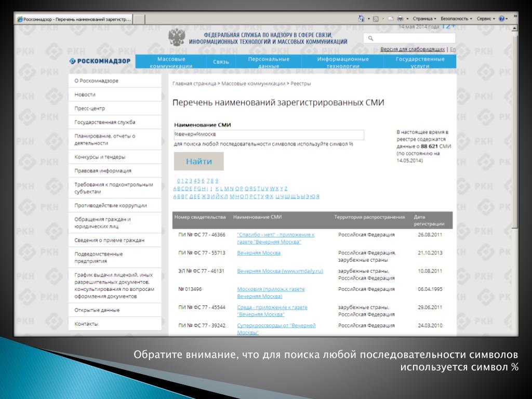Click the Дата регистрации column header
Viewport: 532px width, 399px height.
pos(429,220)
